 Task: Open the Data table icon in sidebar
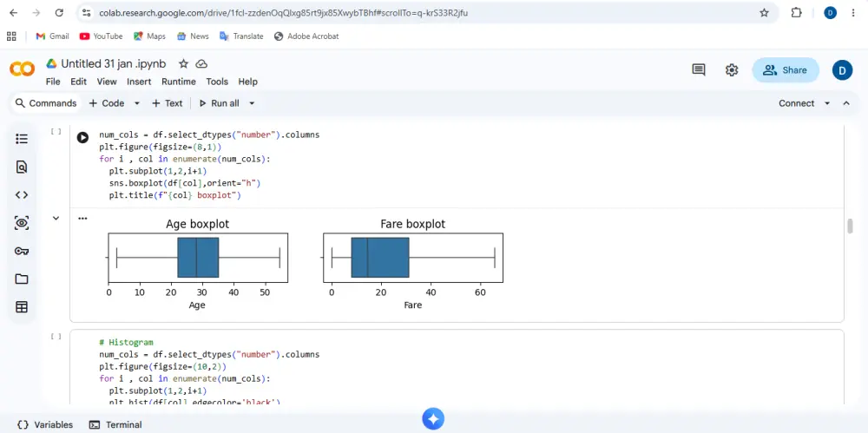pos(22,307)
